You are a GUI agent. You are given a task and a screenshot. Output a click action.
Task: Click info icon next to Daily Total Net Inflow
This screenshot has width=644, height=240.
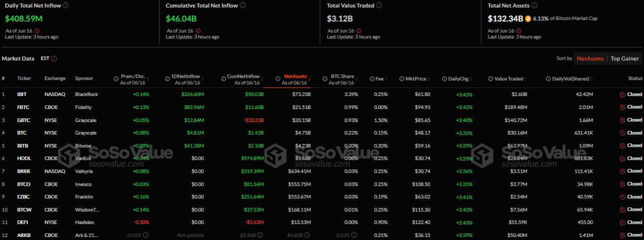(66, 5)
